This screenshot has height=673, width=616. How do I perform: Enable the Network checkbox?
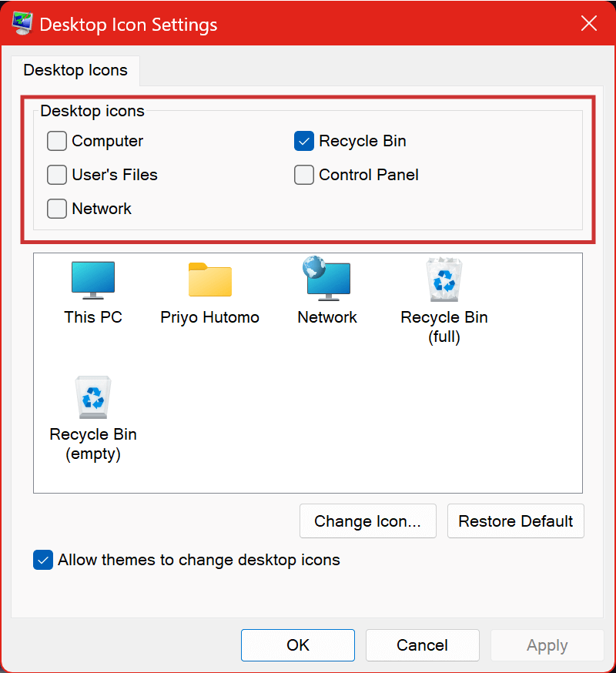(57, 209)
